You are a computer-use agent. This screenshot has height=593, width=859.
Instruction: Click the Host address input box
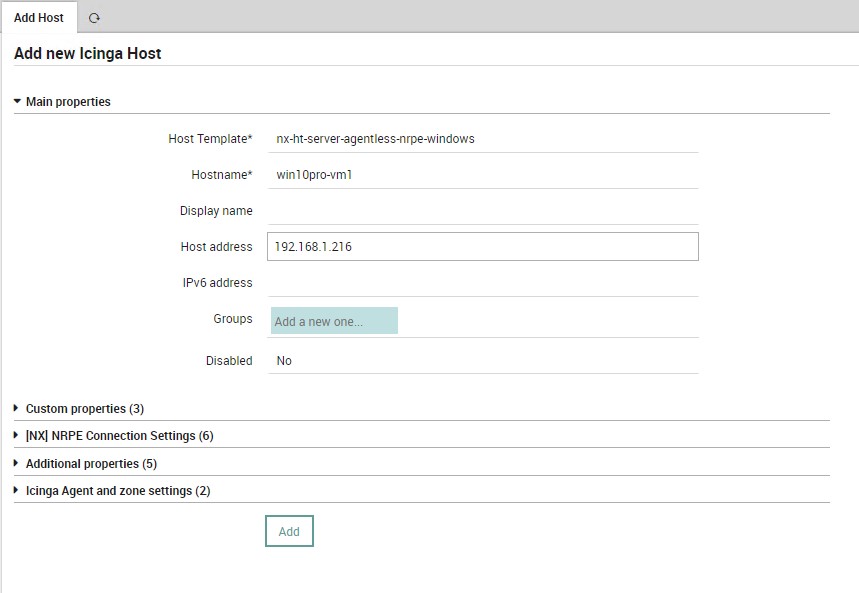[483, 247]
